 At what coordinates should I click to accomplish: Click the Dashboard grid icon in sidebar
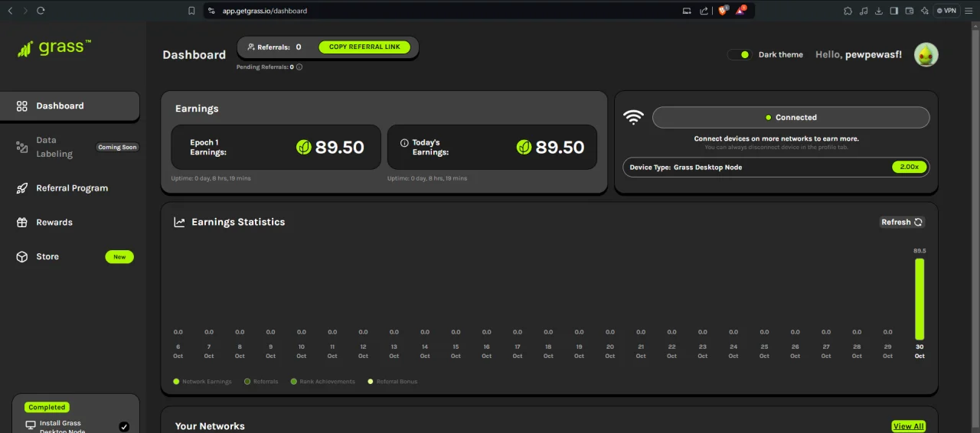pyautogui.click(x=22, y=106)
